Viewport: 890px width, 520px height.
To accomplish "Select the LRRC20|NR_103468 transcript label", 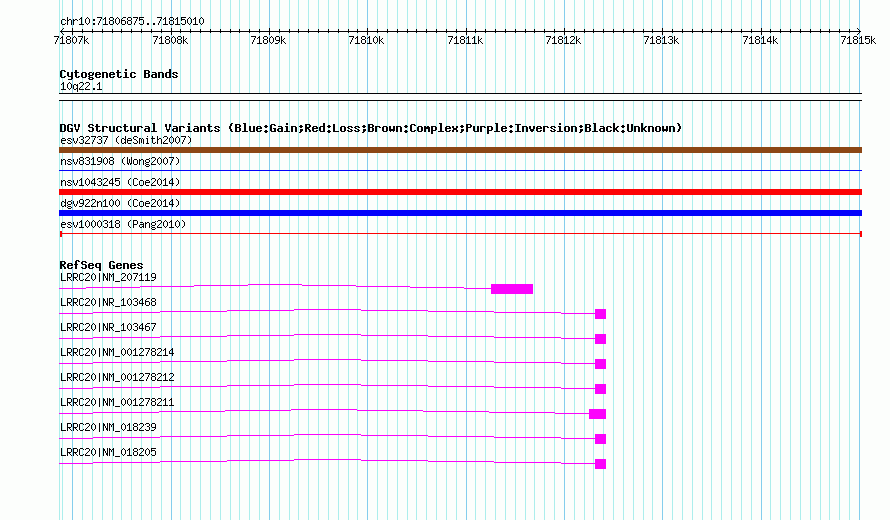I will pos(108,303).
